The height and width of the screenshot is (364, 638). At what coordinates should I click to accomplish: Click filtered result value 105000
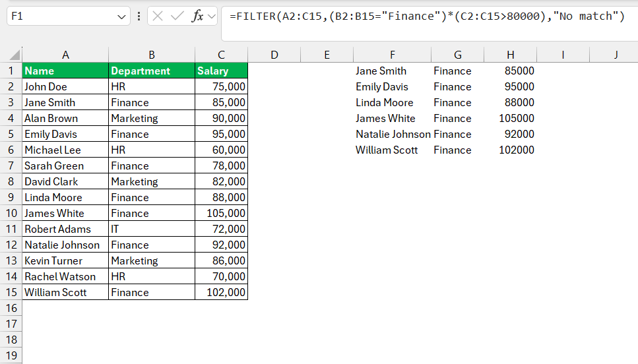tap(510, 118)
